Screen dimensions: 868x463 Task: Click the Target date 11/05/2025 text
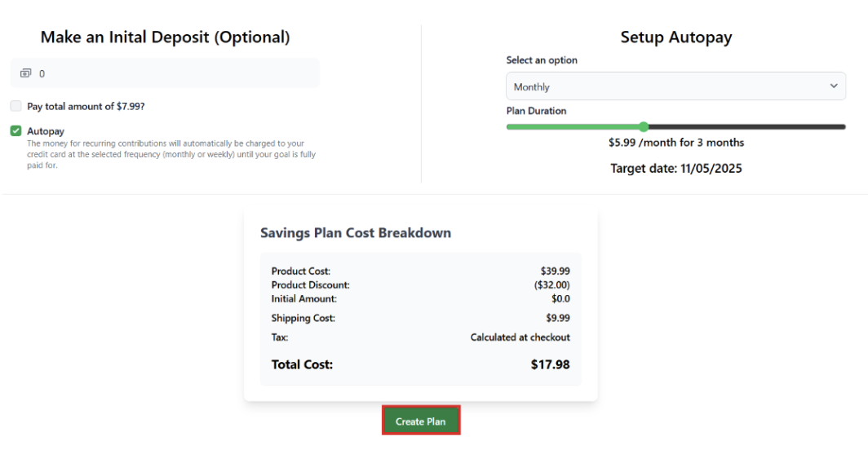click(676, 169)
